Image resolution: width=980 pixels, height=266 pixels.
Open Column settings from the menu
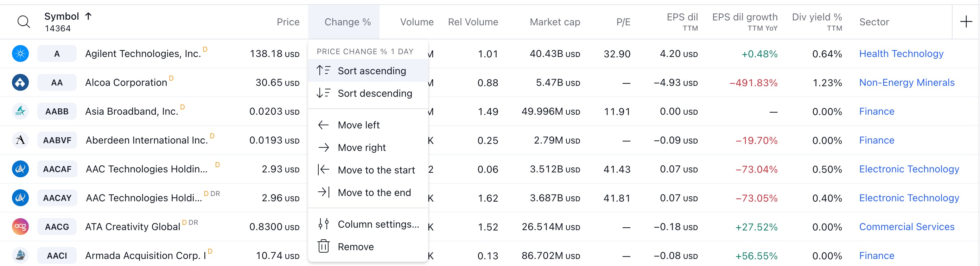point(378,224)
